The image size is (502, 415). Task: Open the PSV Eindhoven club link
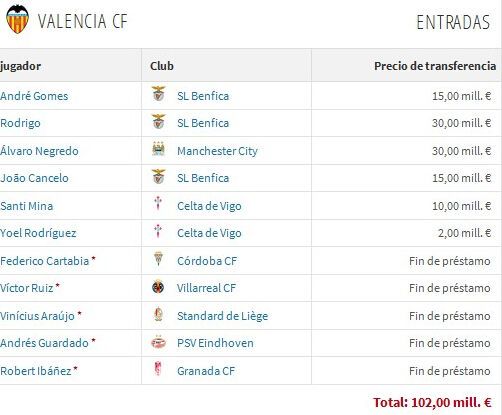click(215, 343)
